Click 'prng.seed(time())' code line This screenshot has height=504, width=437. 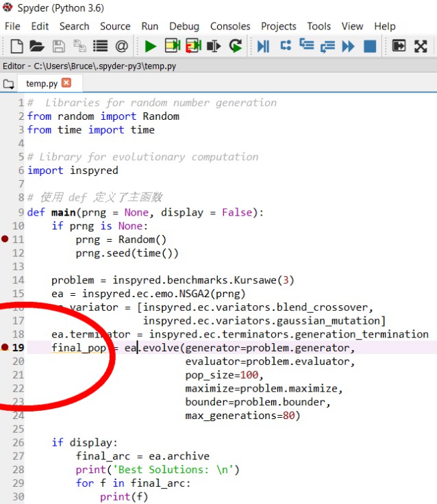[x=127, y=253]
